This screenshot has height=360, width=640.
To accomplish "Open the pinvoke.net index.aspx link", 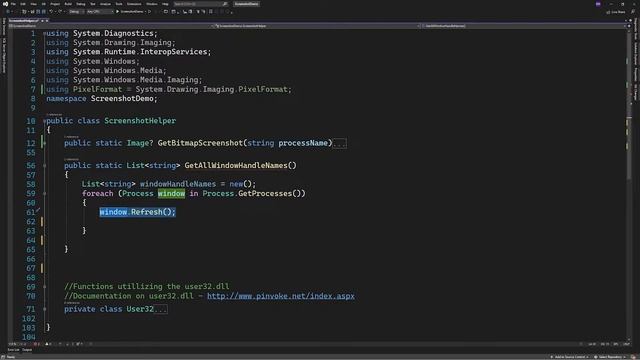I will tap(281, 296).
